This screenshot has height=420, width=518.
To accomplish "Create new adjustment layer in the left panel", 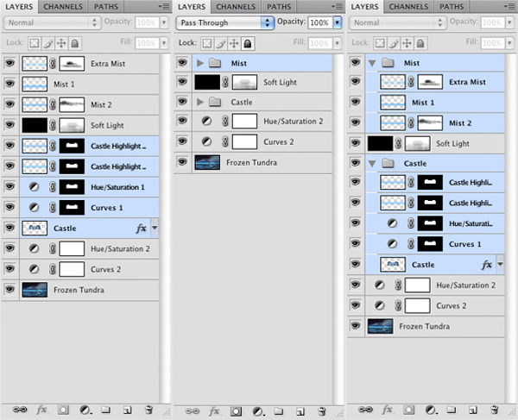I will [85, 411].
